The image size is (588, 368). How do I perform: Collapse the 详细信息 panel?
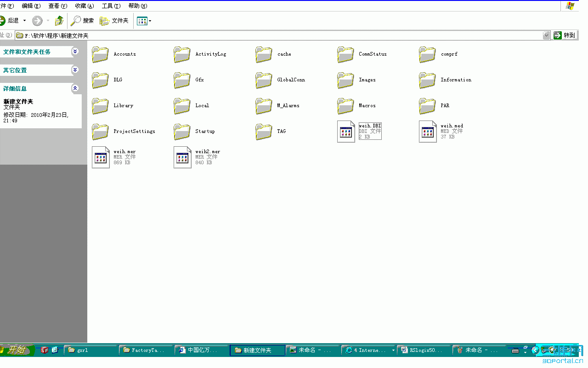75,88
